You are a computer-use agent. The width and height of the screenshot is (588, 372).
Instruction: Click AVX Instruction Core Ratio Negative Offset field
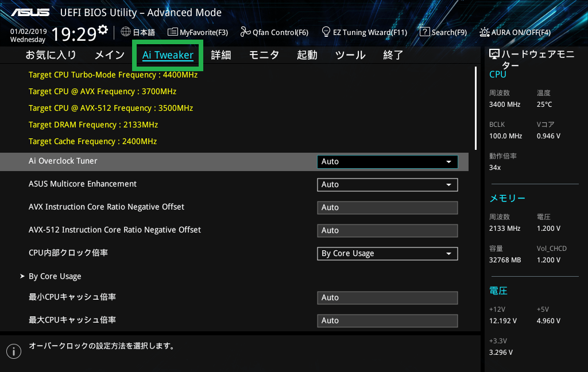(388, 208)
